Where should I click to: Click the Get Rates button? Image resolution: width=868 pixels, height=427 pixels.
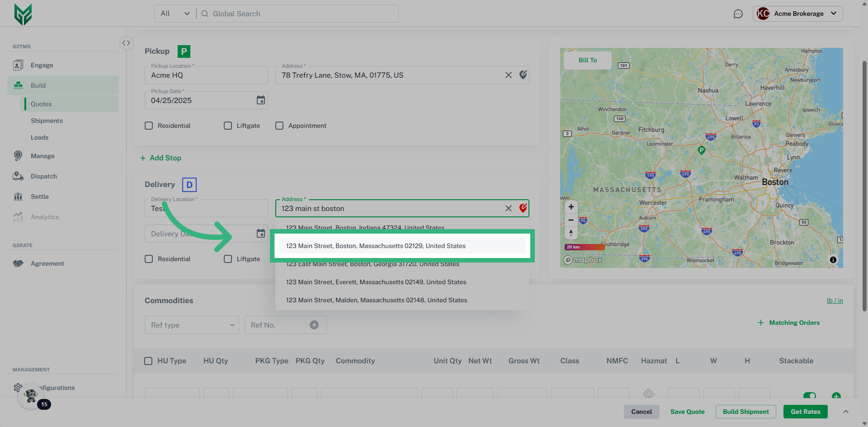[x=805, y=412]
